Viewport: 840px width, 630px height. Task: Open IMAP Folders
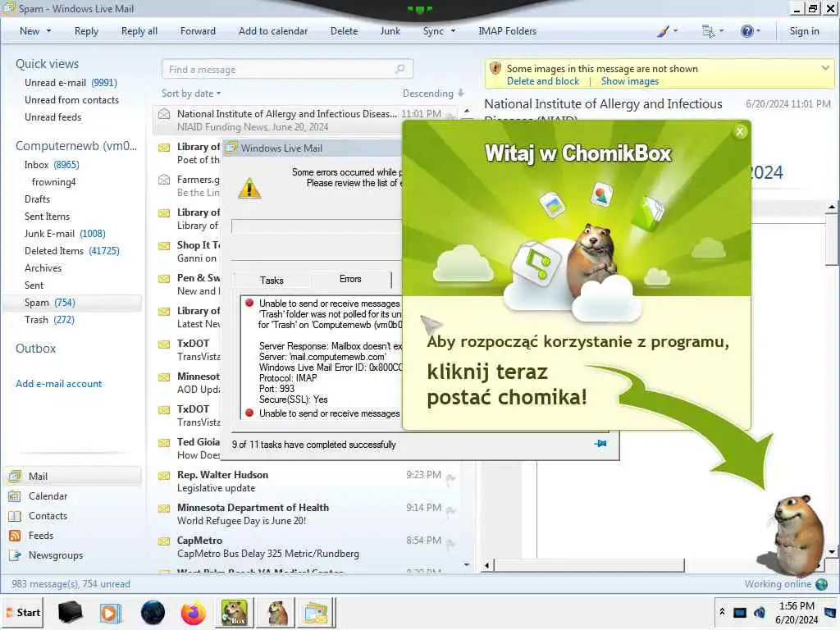[x=507, y=31]
